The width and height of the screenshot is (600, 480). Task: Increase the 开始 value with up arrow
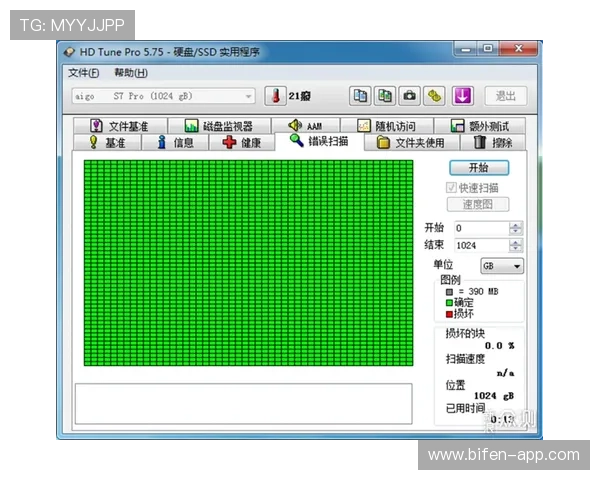pyautogui.click(x=515, y=225)
